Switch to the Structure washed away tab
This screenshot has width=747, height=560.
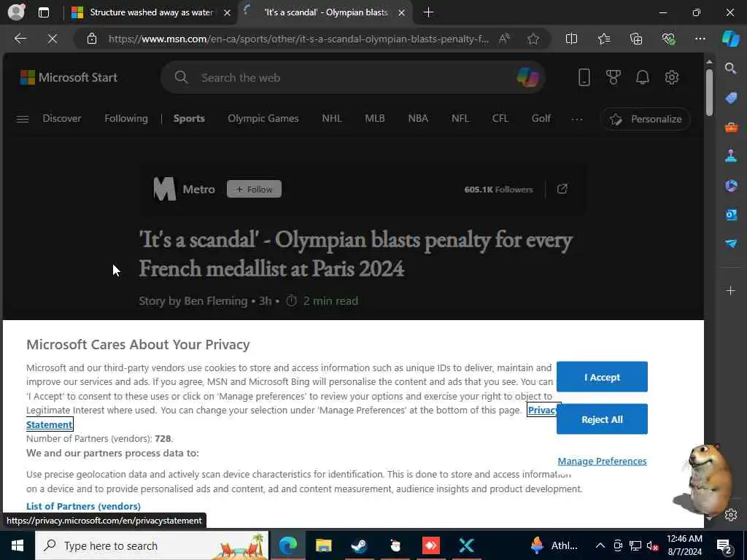click(151, 12)
